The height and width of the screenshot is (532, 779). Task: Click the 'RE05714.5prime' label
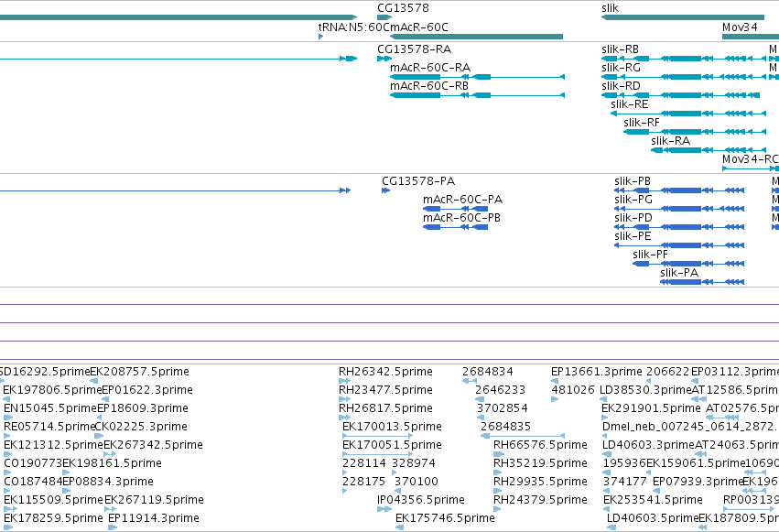coord(49,427)
